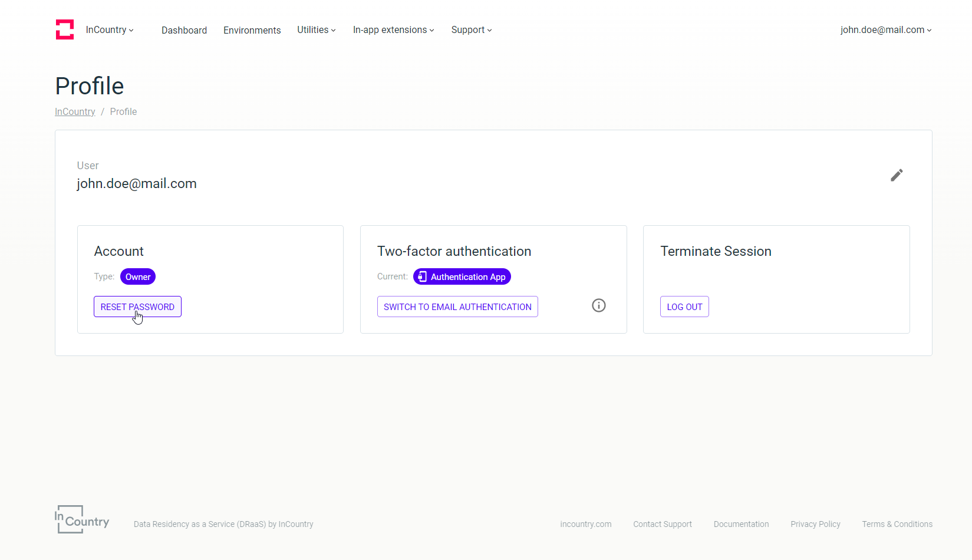Image resolution: width=972 pixels, height=560 pixels.
Task: Open the Environments page
Action: [x=252, y=30]
